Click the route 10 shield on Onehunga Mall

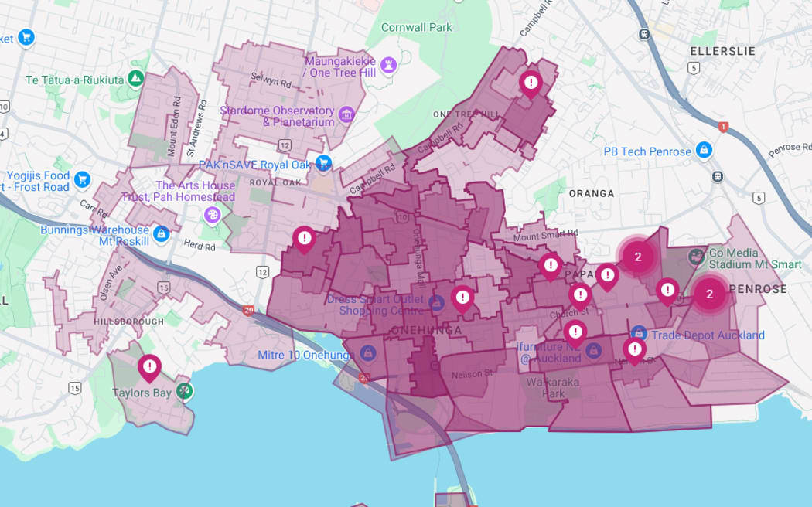point(404,218)
